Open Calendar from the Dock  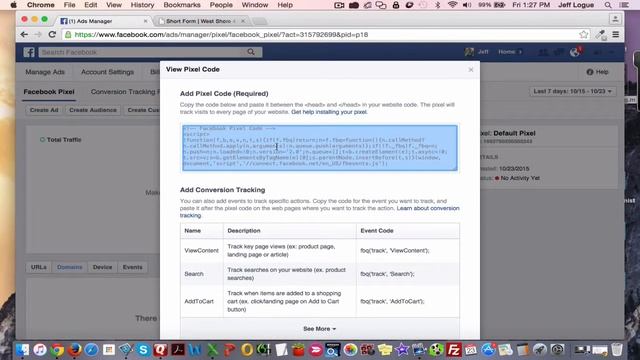(471, 350)
